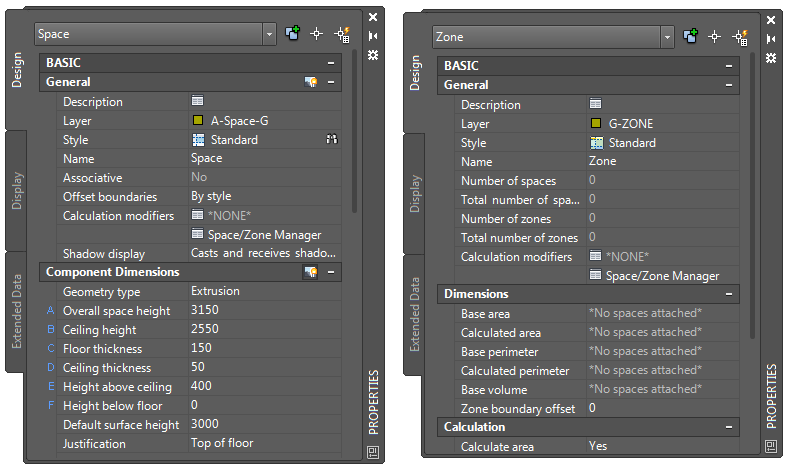
Task: Toggle illustration icon on Component Dimensions header
Action: [311, 272]
